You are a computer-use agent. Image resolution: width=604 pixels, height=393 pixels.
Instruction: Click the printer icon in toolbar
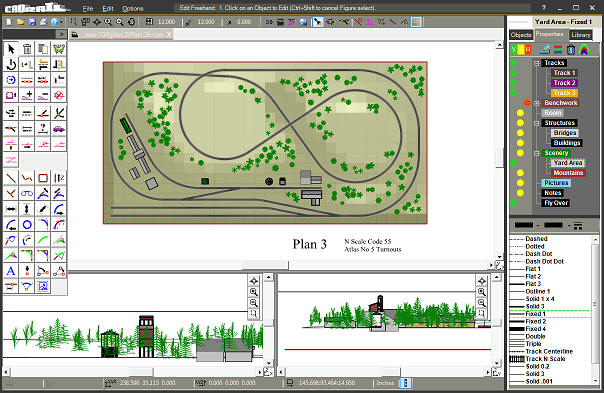click(x=44, y=22)
